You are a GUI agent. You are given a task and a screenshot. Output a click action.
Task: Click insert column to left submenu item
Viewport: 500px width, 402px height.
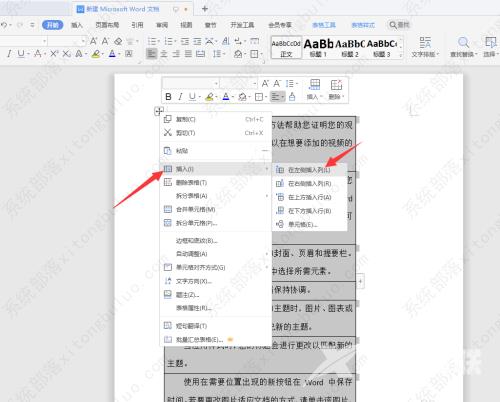coord(309,170)
